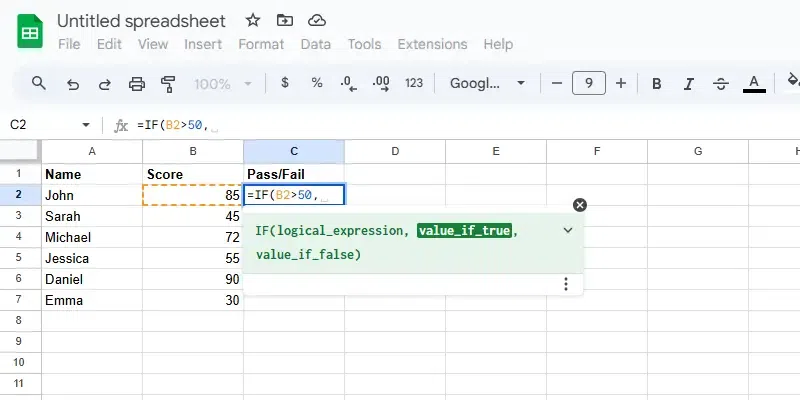The image size is (800, 400).
Task: Open the zoom 100% dropdown
Action: click(221, 83)
